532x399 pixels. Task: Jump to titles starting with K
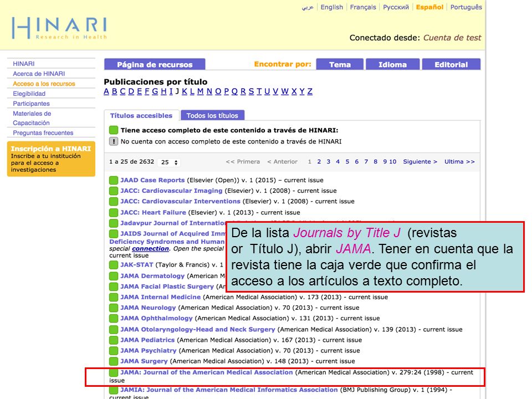tap(185, 91)
